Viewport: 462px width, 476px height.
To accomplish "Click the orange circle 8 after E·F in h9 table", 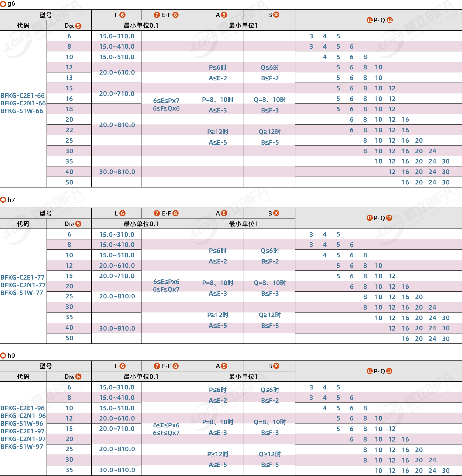I will pyautogui.click(x=175, y=366).
